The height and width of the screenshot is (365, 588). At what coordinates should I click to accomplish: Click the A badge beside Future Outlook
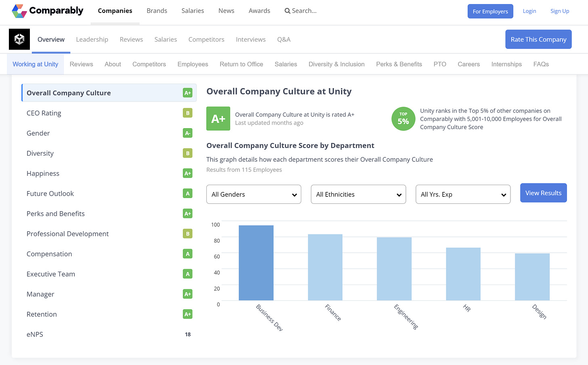tap(187, 194)
